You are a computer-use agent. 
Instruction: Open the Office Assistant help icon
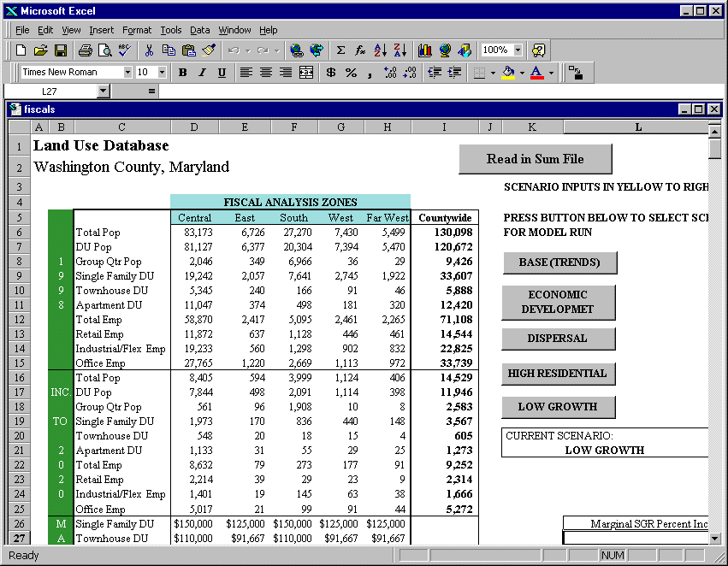pos(539,50)
